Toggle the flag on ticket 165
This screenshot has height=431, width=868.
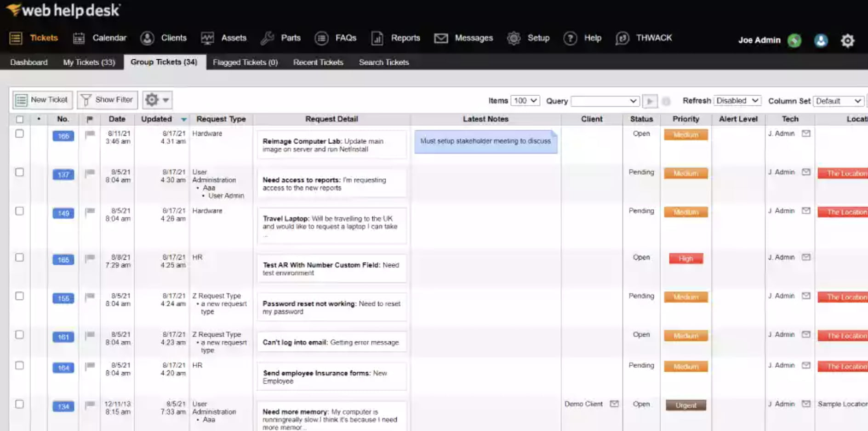(89, 259)
